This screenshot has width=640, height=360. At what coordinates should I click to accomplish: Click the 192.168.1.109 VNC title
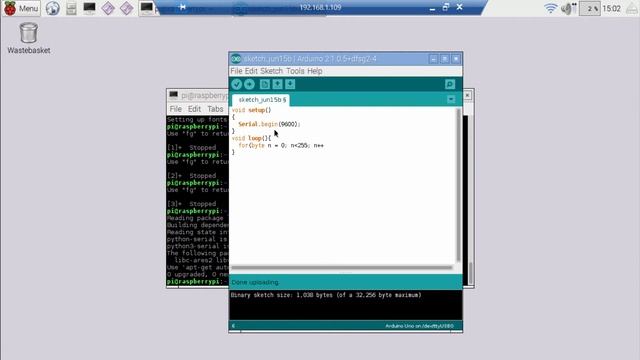(320, 7)
